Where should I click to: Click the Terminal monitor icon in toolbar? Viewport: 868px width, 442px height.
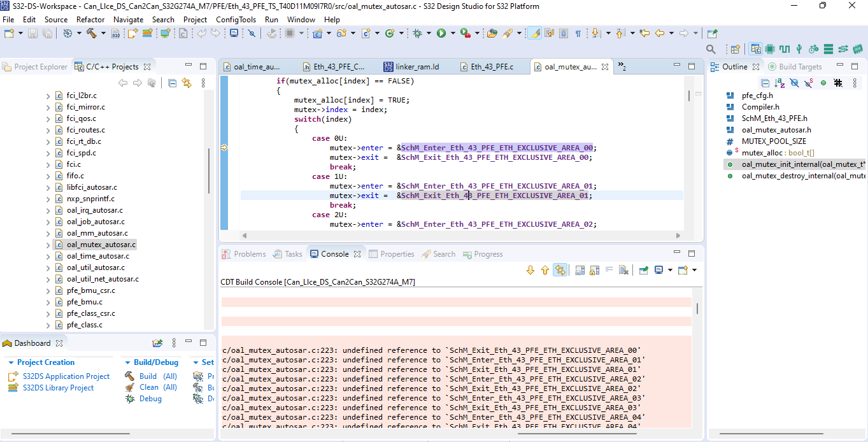pyautogui.click(x=234, y=33)
